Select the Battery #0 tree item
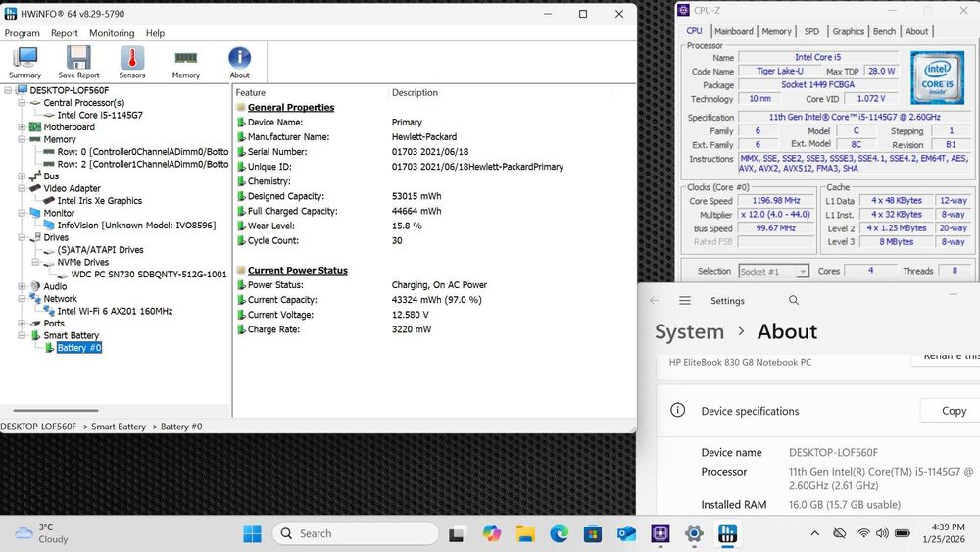980x552 pixels. [78, 348]
